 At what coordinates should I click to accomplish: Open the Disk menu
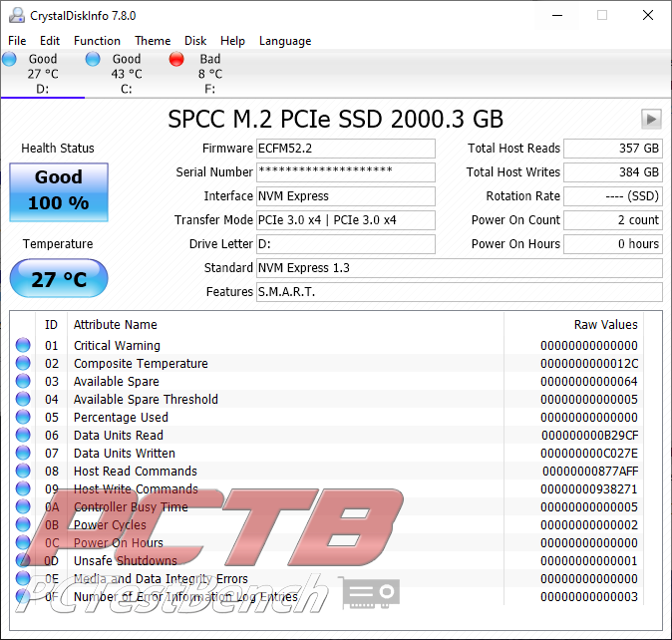pos(195,41)
